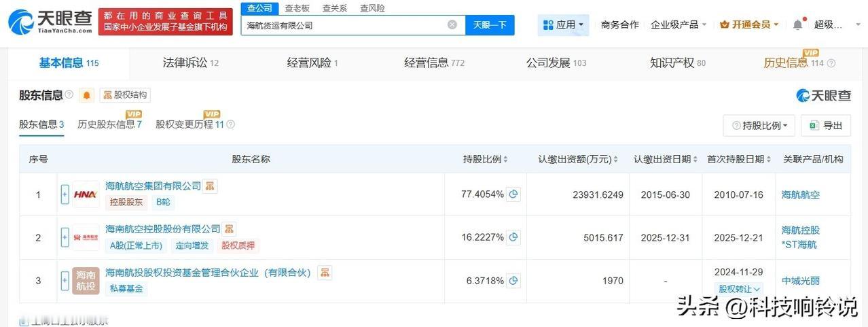The width and height of the screenshot is (868, 327).
Task: Click the orange bell icon next to 股东信息
Action: (87, 95)
